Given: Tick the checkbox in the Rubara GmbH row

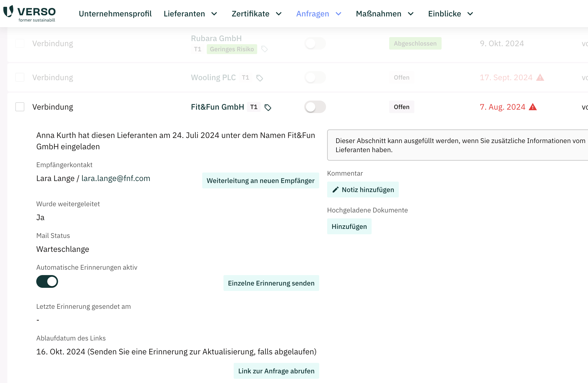Looking at the screenshot, I should pos(20,43).
